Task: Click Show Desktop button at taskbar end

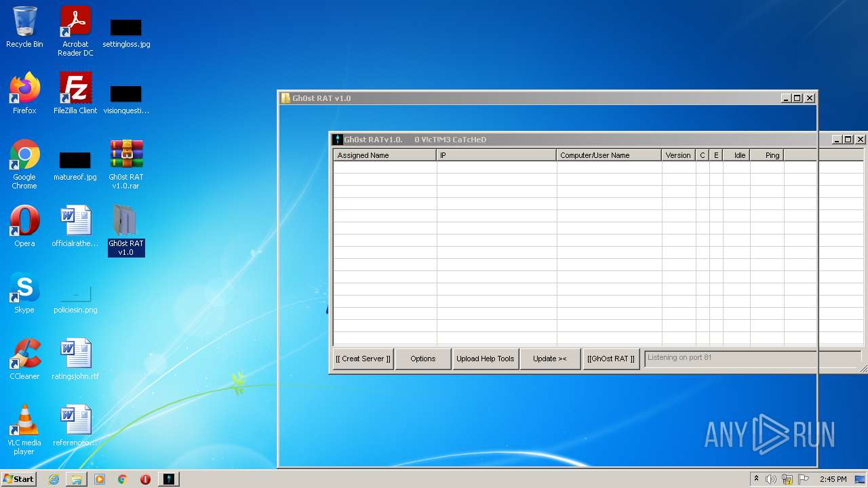Action: pyautogui.click(x=861, y=479)
